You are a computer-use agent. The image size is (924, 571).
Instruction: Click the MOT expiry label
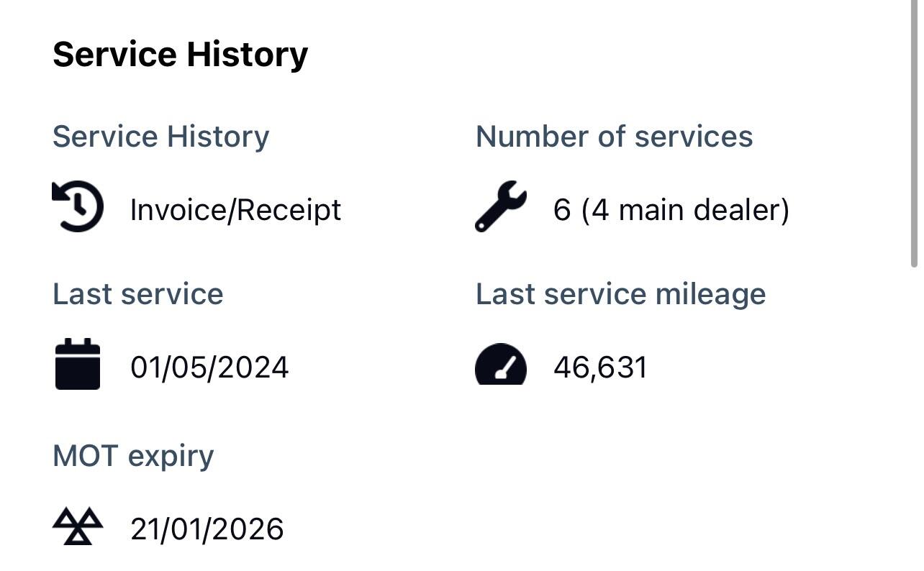tap(133, 455)
